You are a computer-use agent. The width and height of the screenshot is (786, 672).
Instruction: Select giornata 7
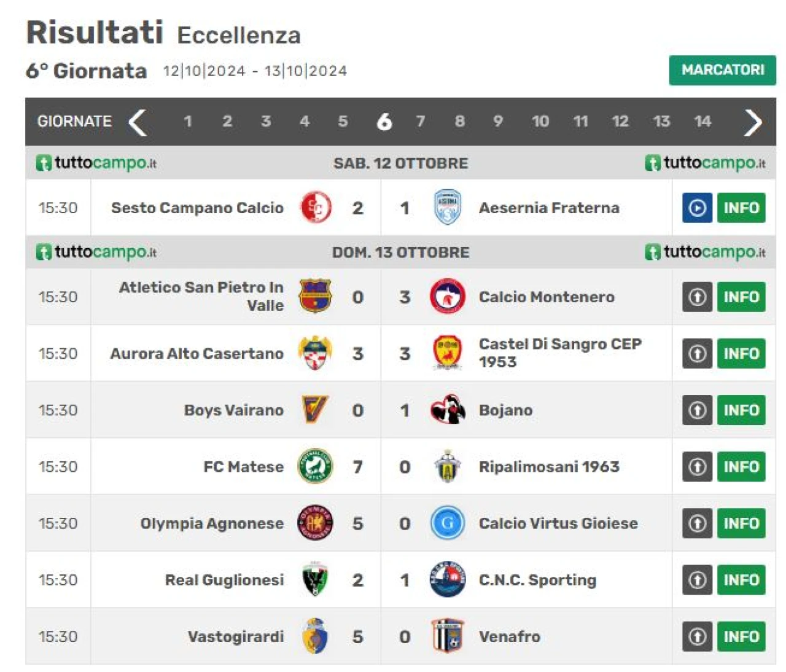pos(420,121)
